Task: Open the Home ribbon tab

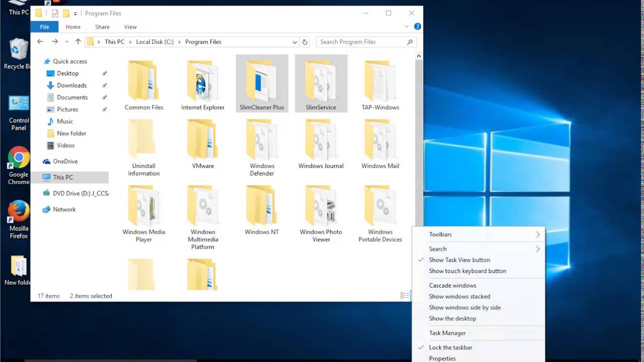Action: pos(73,27)
